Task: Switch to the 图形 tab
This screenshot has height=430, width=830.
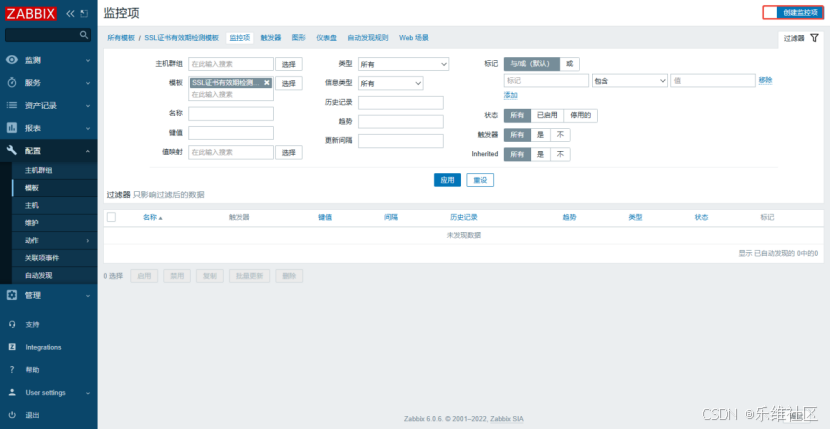Action: (299, 38)
